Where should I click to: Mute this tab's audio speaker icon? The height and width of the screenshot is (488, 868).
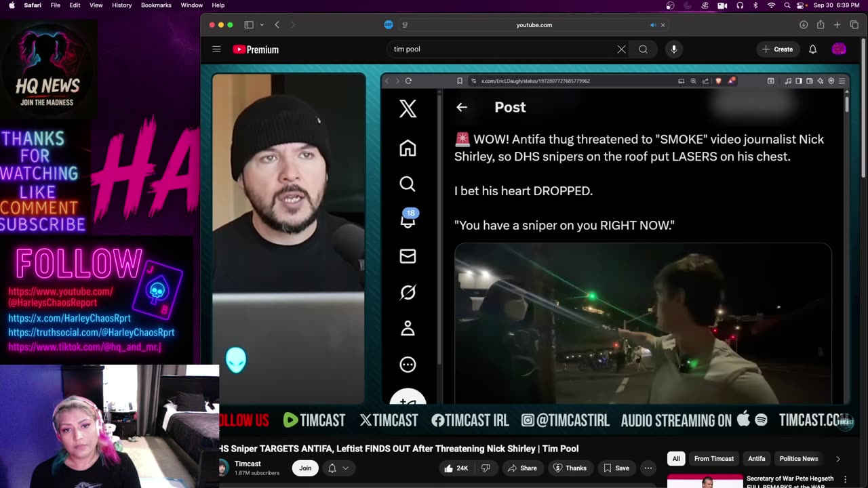pyautogui.click(x=652, y=25)
